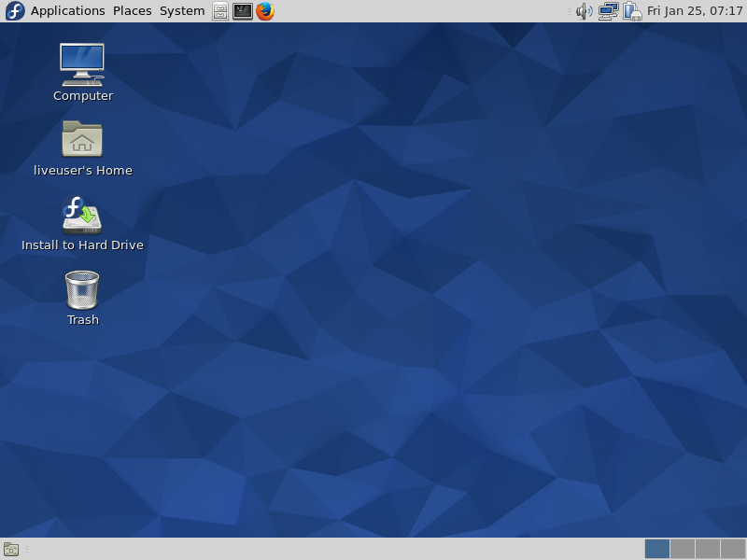Open the Computer desktop icon
This screenshot has width=747, height=560.
(x=82, y=64)
